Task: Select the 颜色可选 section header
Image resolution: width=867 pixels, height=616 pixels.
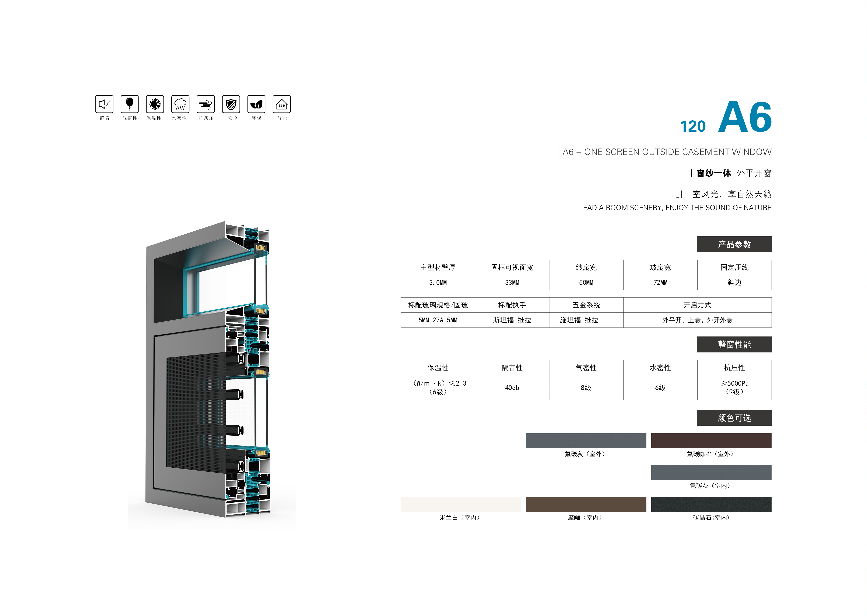Action: (x=734, y=418)
